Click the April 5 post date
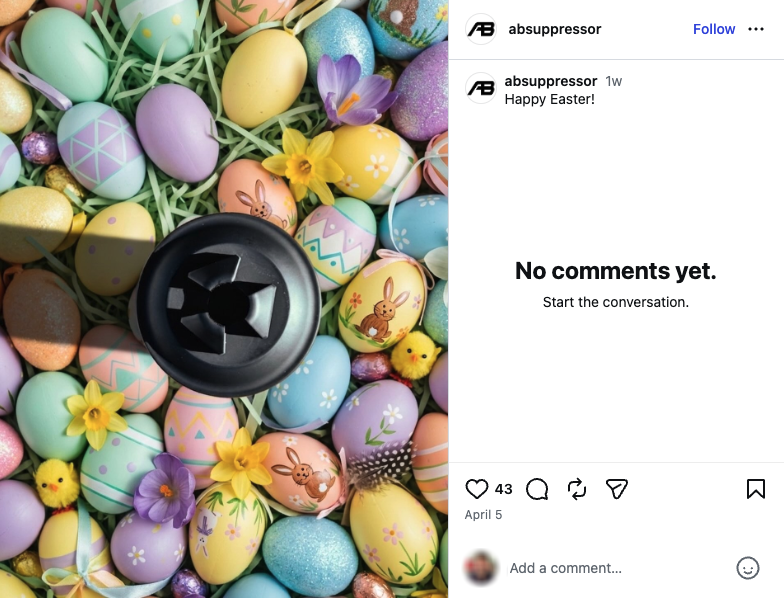784x598 pixels. (484, 515)
